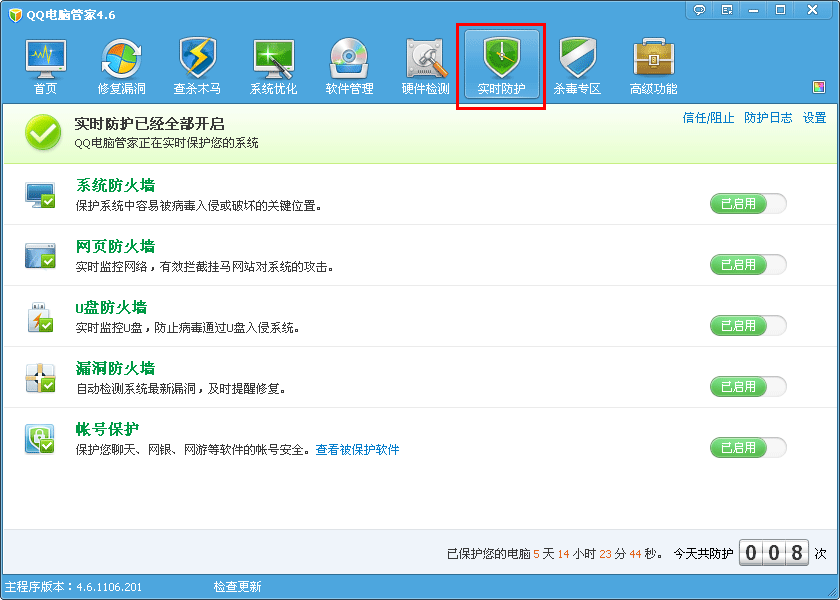The width and height of the screenshot is (840, 600).
Task: Click the QQ电脑管家4.6 window title
Action: pos(71,14)
